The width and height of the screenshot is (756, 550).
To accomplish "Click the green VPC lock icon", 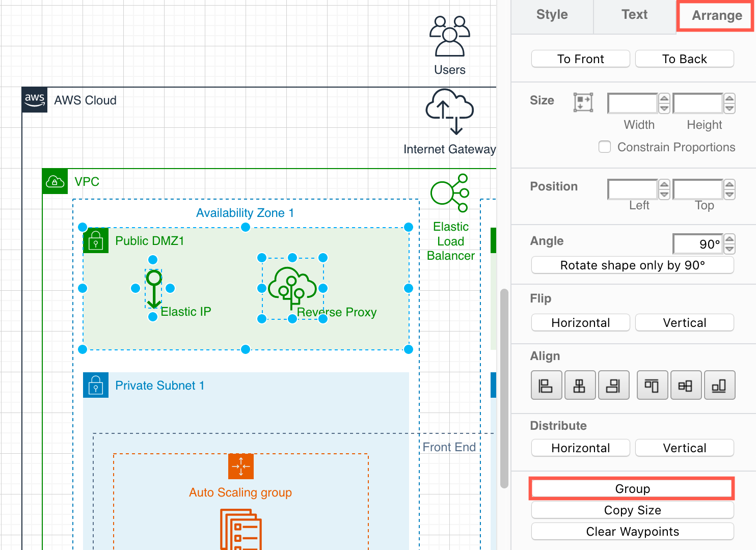I will click(54, 181).
